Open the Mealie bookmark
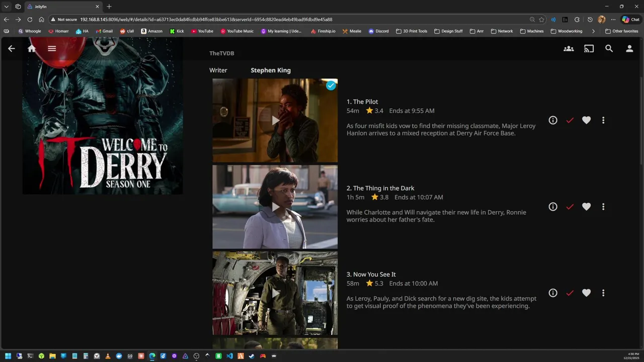The width and height of the screenshot is (644, 362). [352, 31]
